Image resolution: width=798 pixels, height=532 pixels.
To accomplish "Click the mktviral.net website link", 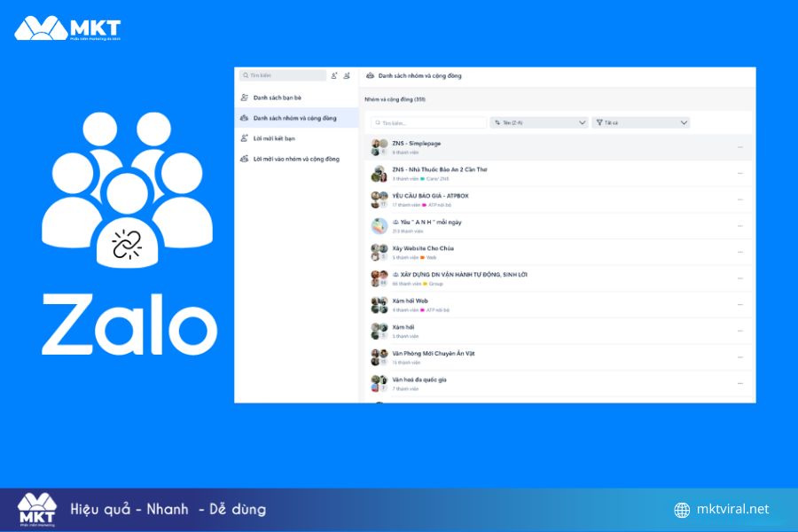I will (x=732, y=509).
